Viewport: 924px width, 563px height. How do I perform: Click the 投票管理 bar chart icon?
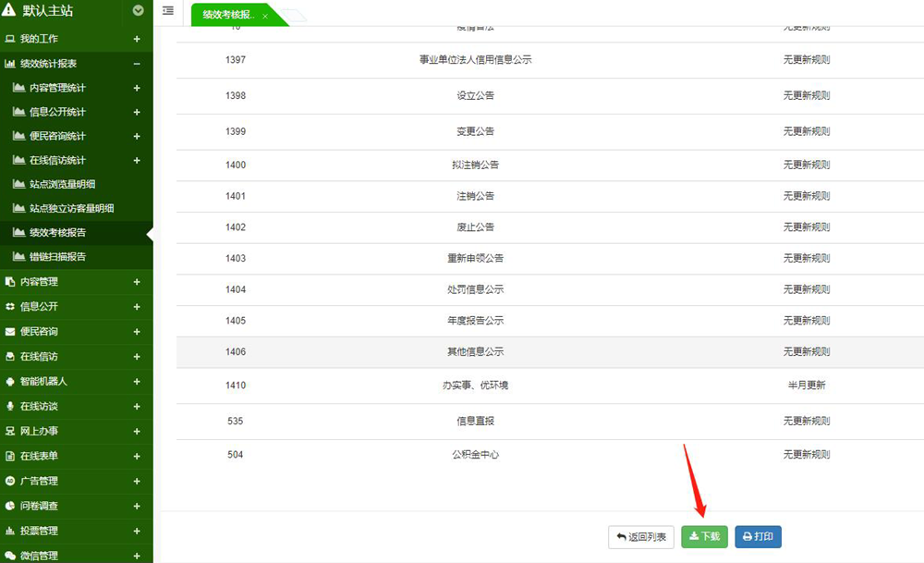tap(10, 531)
